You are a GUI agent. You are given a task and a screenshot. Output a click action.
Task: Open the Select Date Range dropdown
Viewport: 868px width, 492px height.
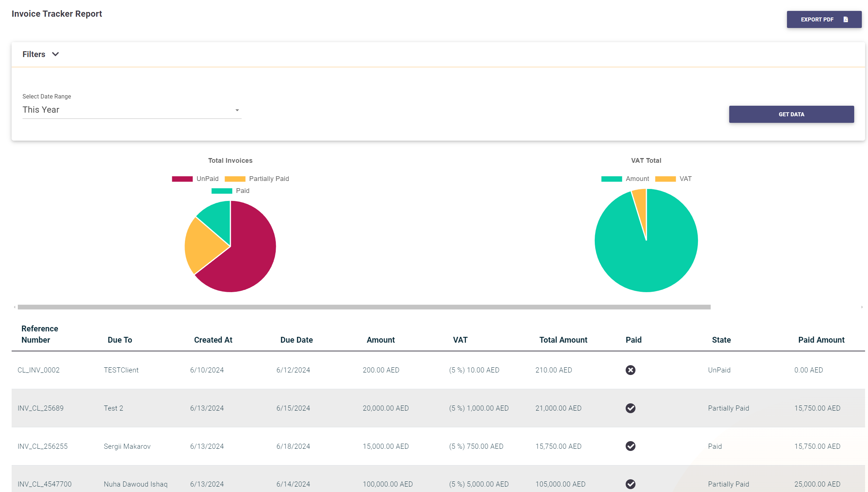click(132, 110)
